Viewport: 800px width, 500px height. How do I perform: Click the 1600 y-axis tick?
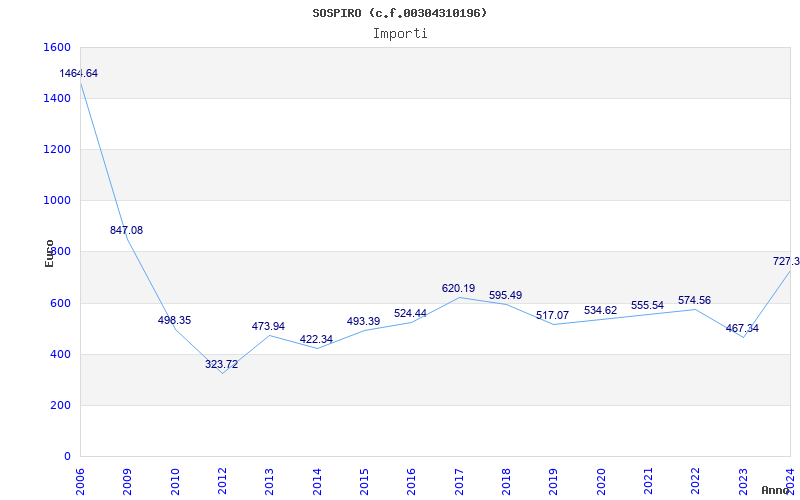click(57, 47)
